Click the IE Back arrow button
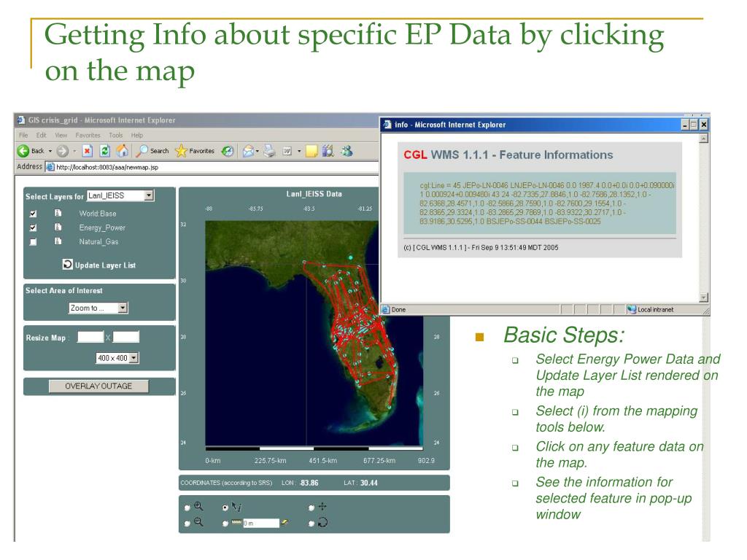 [23, 151]
